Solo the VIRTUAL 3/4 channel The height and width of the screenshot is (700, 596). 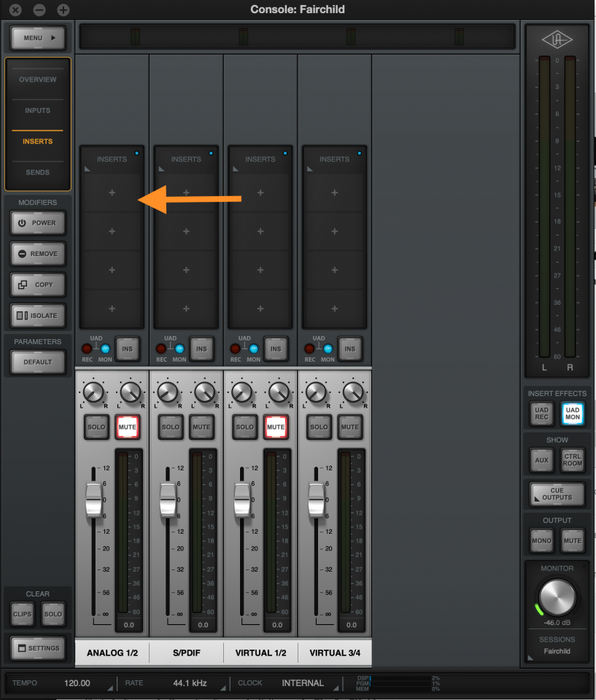coord(319,427)
